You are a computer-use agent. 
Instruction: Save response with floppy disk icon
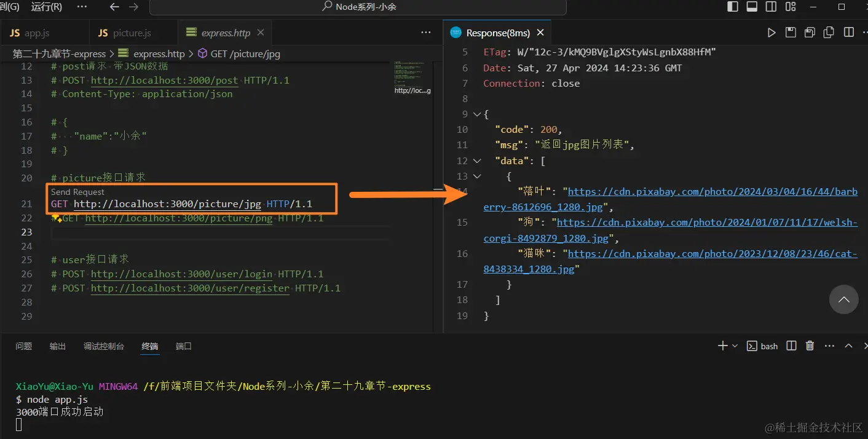coord(791,33)
